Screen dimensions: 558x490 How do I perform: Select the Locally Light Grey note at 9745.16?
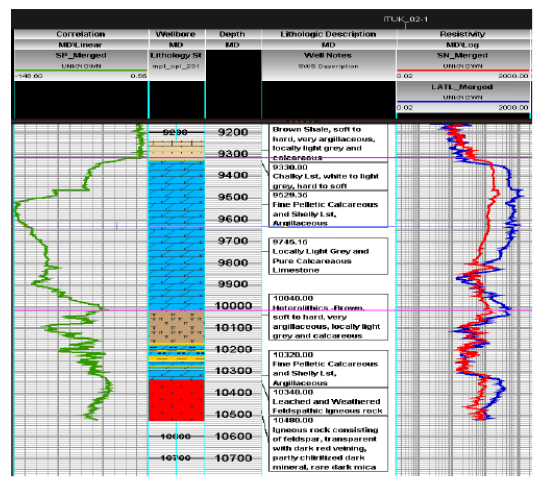click(x=328, y=256)
